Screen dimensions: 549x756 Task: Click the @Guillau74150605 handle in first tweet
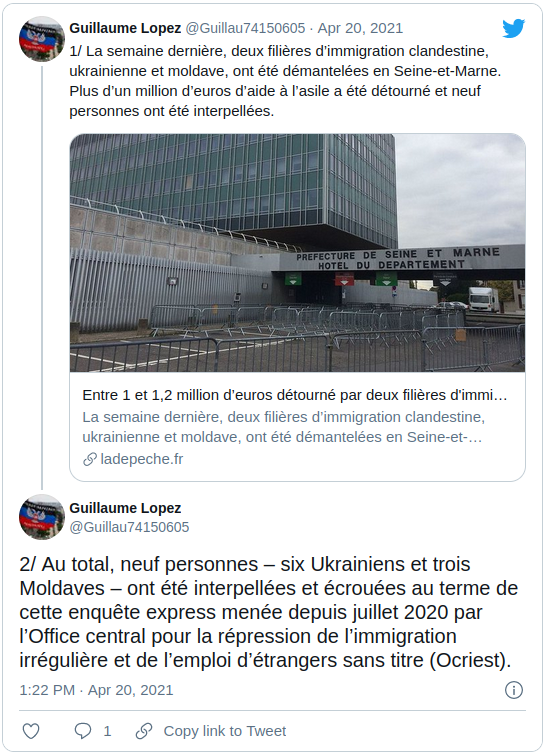pos(245,28)
